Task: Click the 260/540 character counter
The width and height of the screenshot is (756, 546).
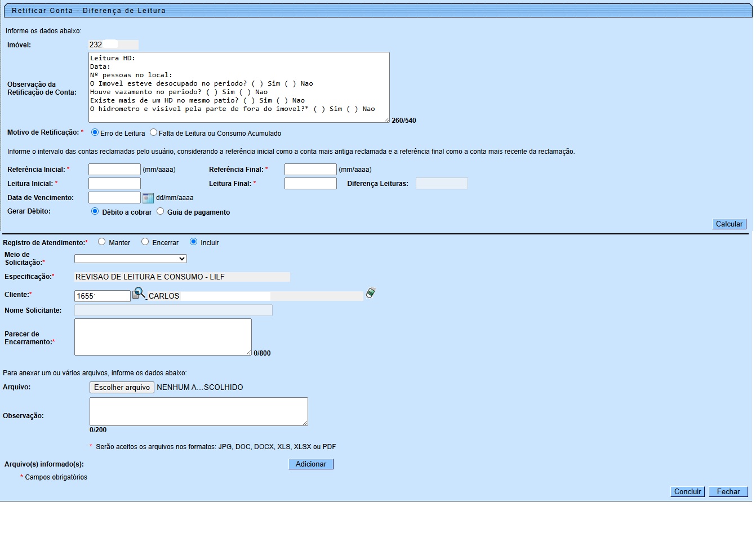Action: 404,121
